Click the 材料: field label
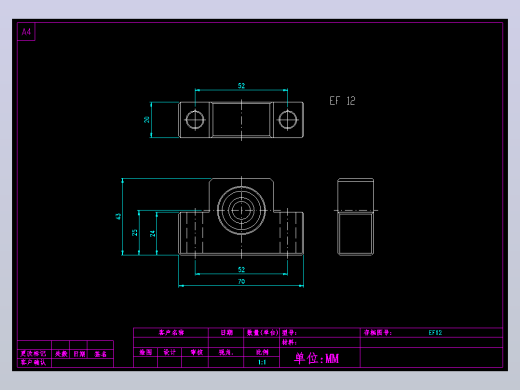 click(289, 342)
